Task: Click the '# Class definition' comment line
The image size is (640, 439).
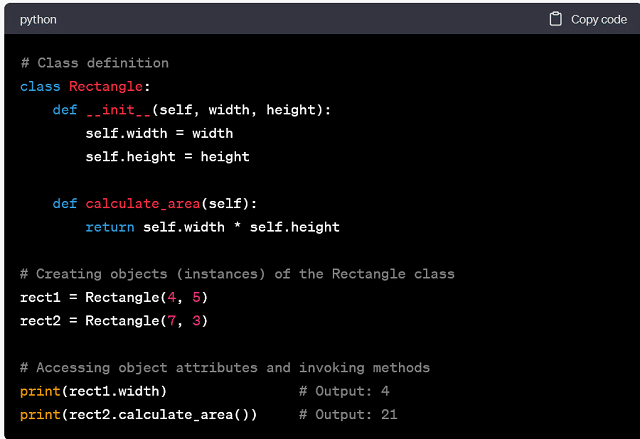Action: (x=94, y=63)
